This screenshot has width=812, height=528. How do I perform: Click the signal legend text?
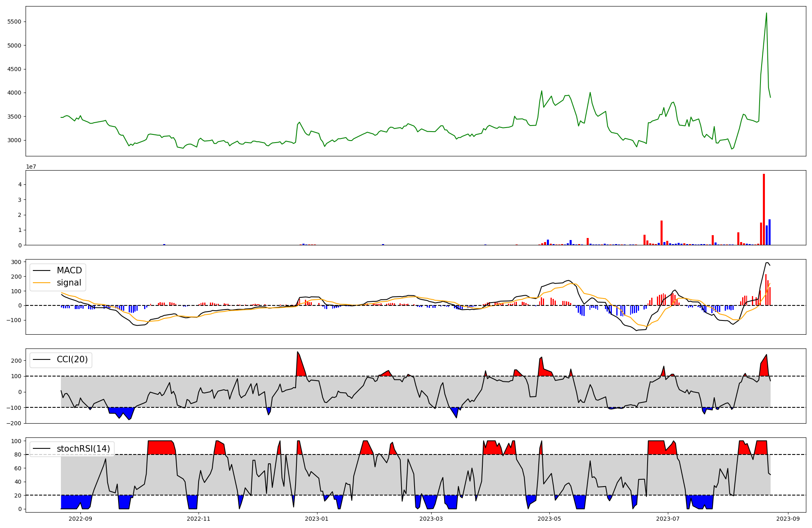tap(69, 283)
